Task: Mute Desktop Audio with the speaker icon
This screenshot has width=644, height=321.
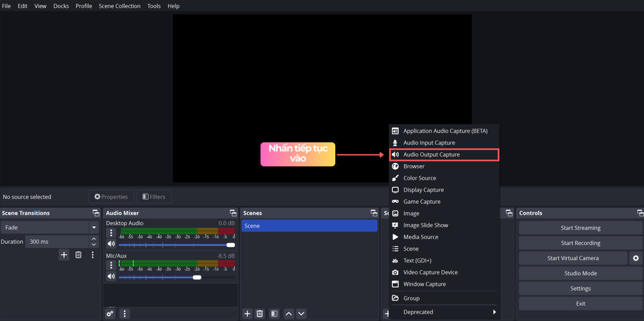Action: point(111,244)
